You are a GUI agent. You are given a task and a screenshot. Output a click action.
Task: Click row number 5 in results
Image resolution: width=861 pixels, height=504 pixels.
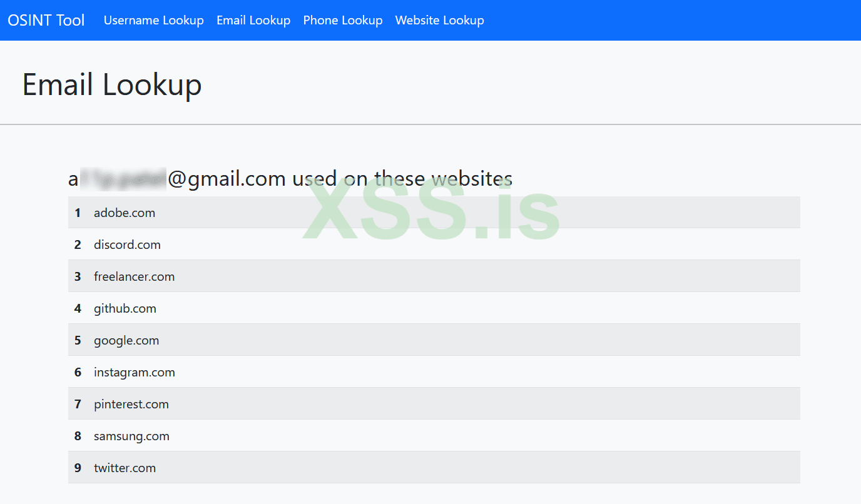click(78, 340)
